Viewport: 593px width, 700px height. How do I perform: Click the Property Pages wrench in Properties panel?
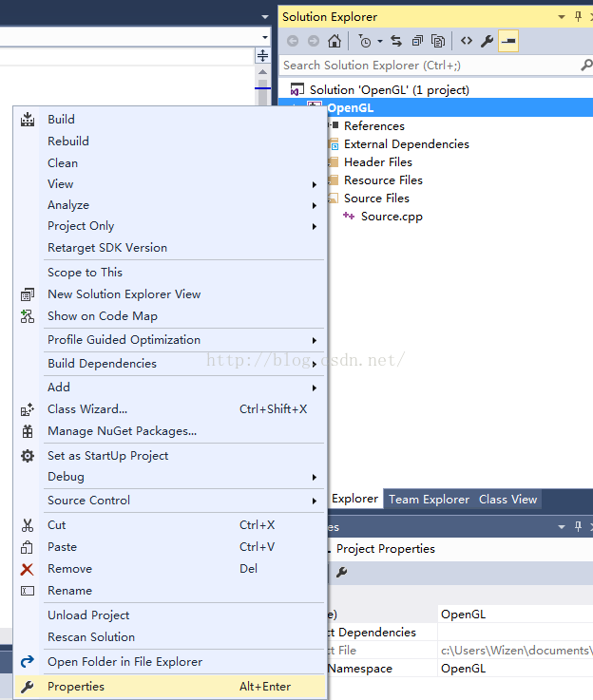(341, 573)
